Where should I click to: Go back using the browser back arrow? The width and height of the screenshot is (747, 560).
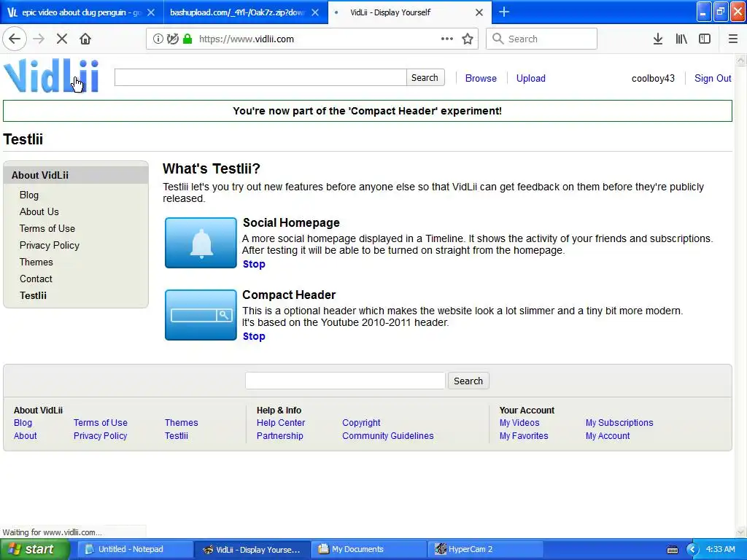coord(15,39)
